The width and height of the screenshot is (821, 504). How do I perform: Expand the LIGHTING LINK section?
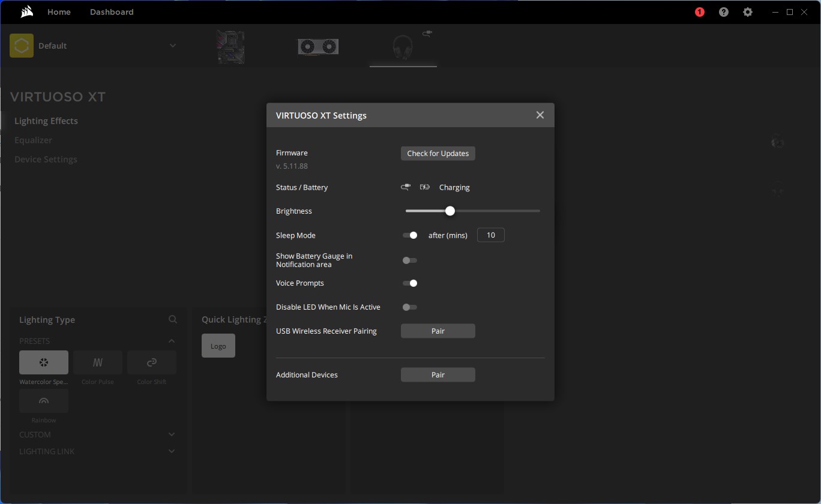(x=172, y=451)
